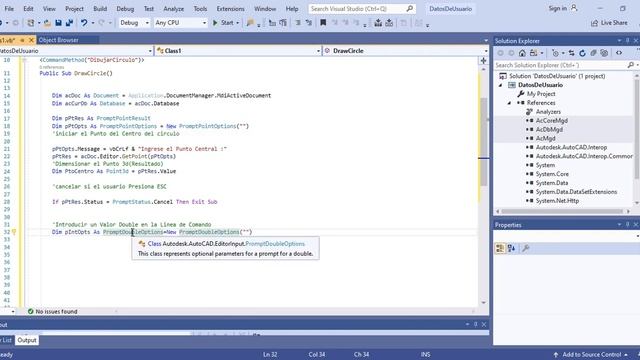Click the Open File folder icon
This screenshot has width=640, height=360.
click(x=47, y=23)
